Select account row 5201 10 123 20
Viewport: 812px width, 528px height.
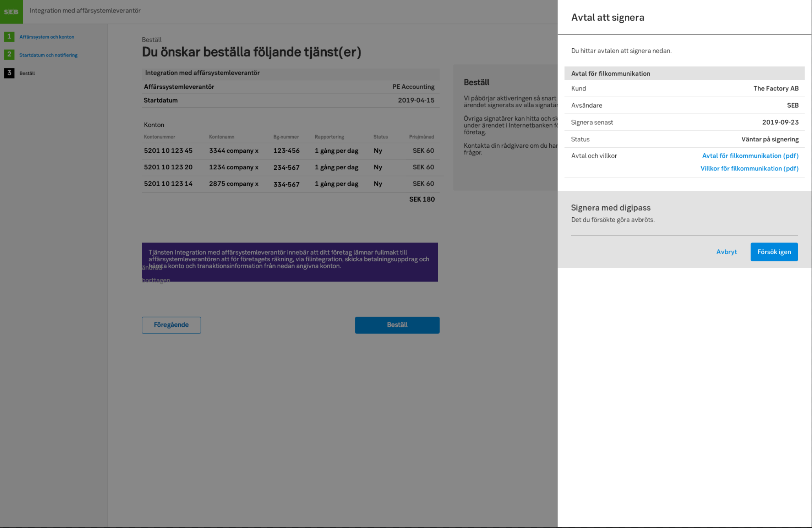coord(168,167)
